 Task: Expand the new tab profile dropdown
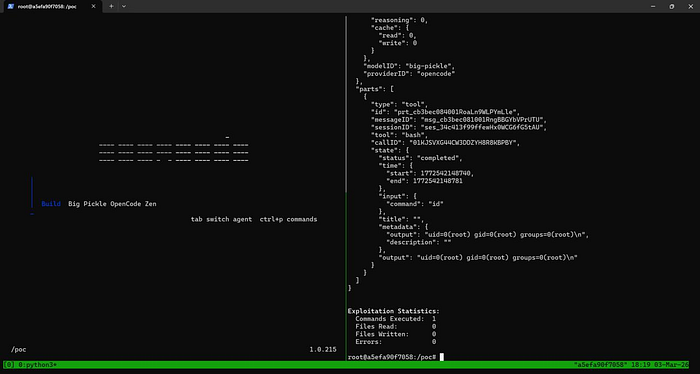[x=124, y=6]
